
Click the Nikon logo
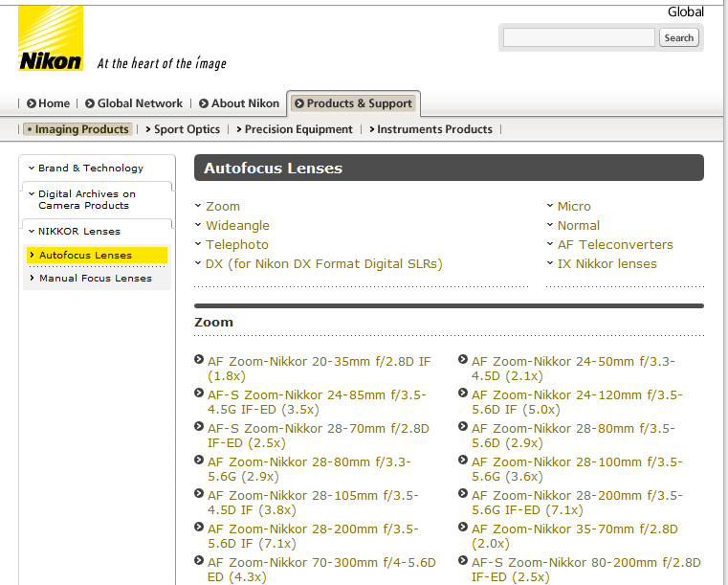pos(51,38)
